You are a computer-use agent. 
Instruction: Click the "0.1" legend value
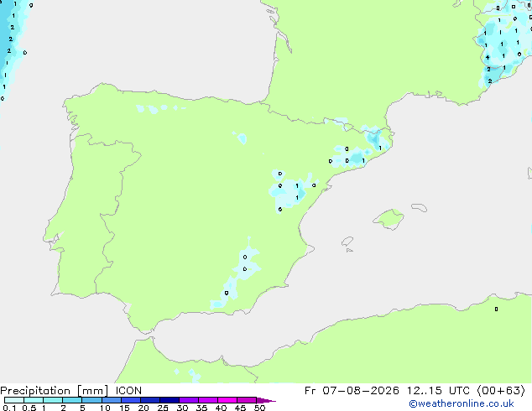pyautogui.click(x=9, y=408)
